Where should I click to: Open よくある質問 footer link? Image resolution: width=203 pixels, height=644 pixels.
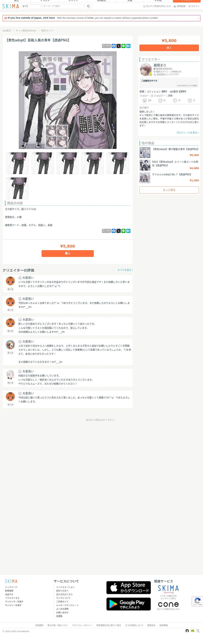62,609
